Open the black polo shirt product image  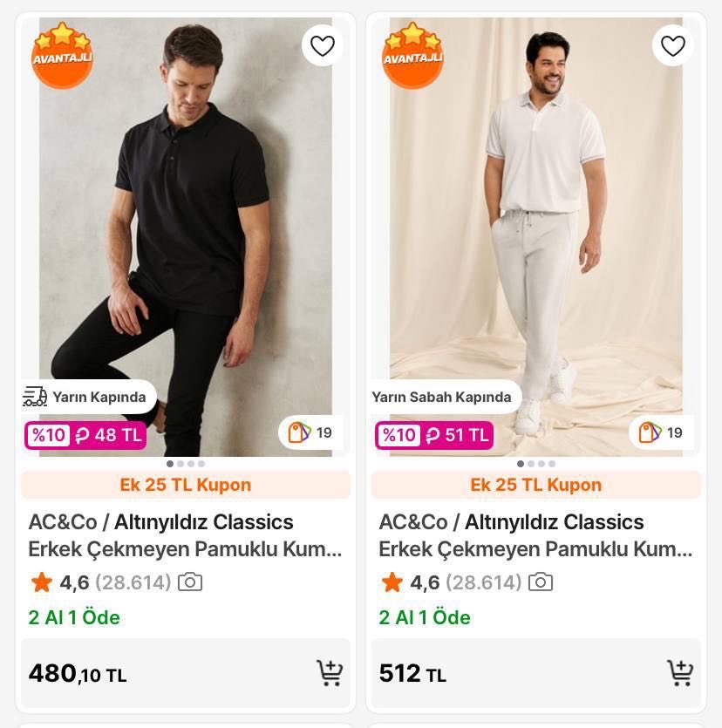tap(186, 218)
